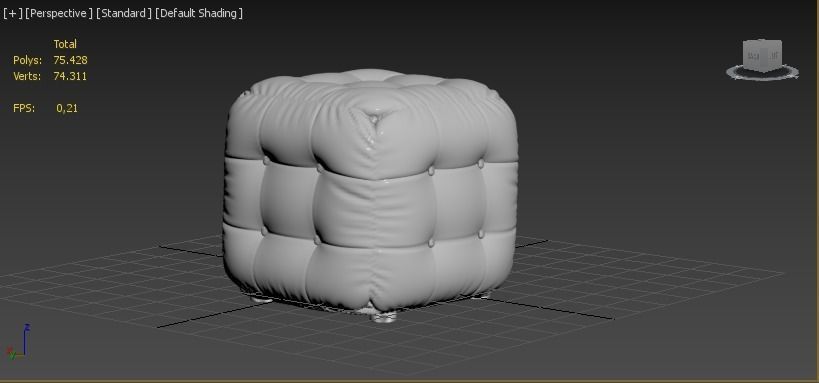Open the [Default Shading] menu
819x383 pixels.
coord(199,13)
